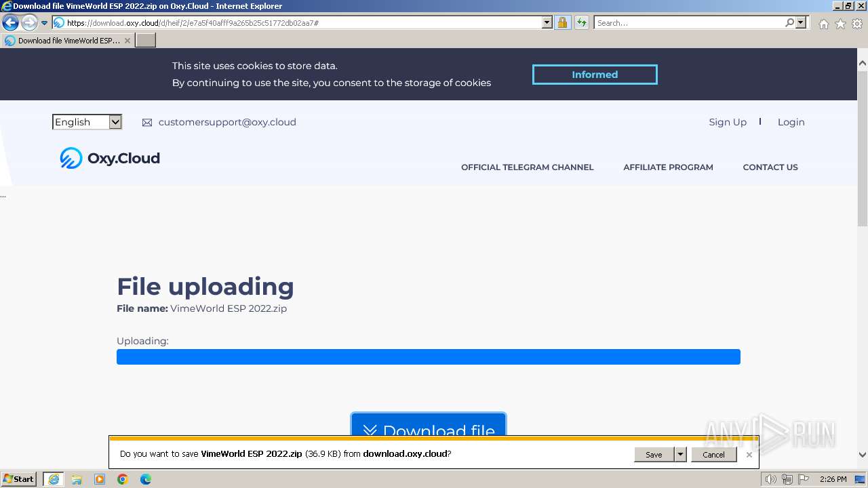Viewport: 868px width, 488px height.
Task: Click Save in the download prompt
Action: pos(654,455)
